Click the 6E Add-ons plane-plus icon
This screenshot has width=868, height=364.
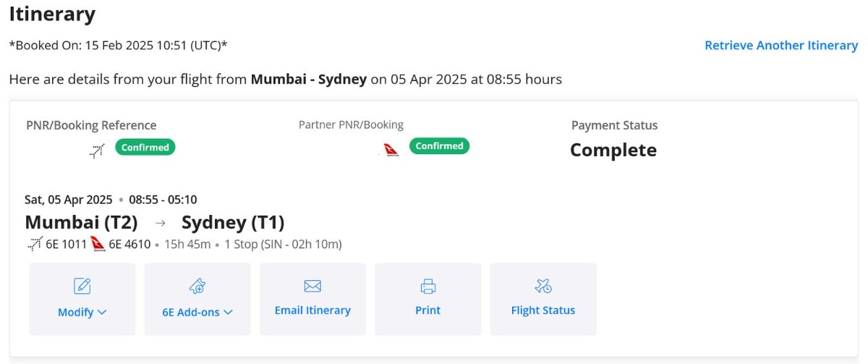(197, 286)
